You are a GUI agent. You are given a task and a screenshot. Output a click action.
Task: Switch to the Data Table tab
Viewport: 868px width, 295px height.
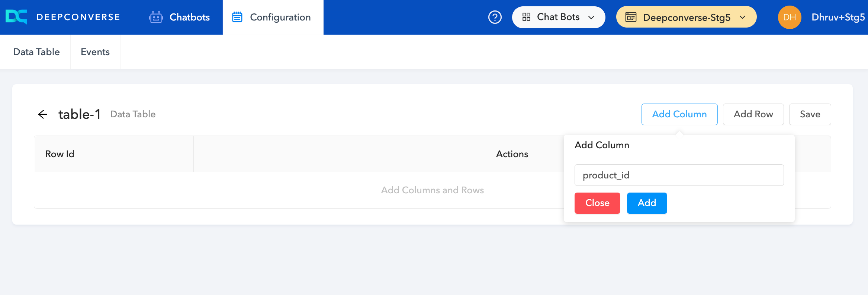pyautogui.click(x=36, y=52)
